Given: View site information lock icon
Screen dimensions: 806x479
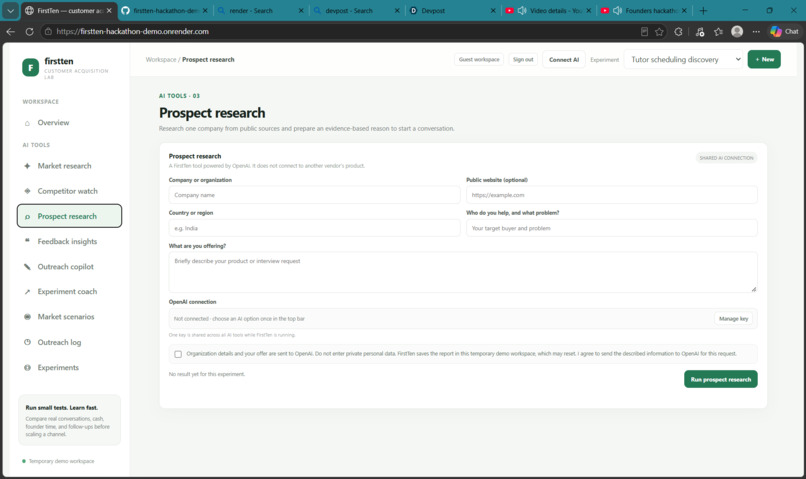Looking at the screenshot, I should pos(48,31).
